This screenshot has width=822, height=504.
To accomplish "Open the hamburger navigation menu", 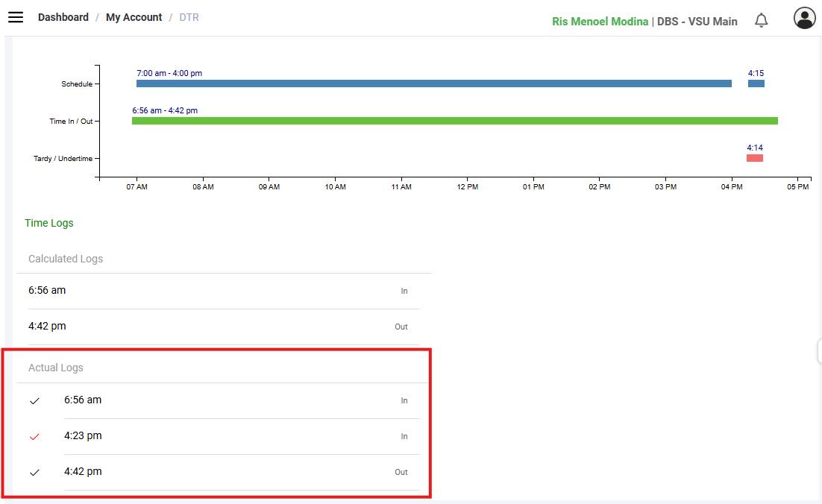I will [x=16, y=17].
